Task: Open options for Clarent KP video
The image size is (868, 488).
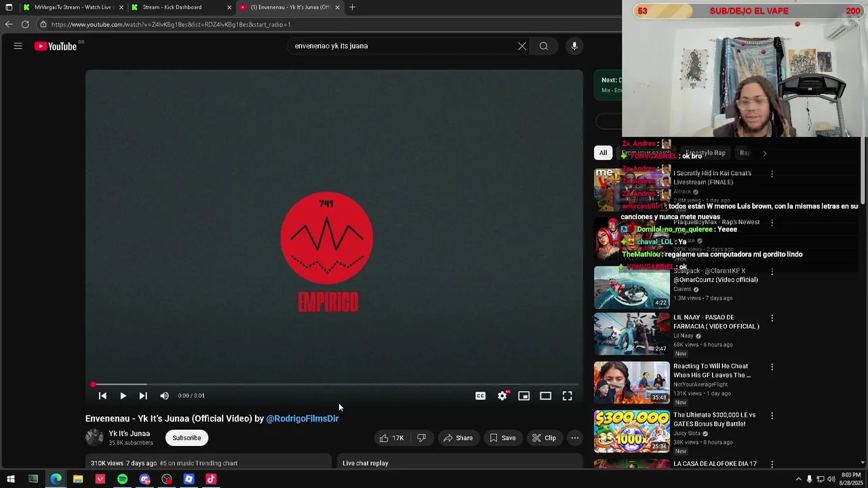Action: coord(772,271)
